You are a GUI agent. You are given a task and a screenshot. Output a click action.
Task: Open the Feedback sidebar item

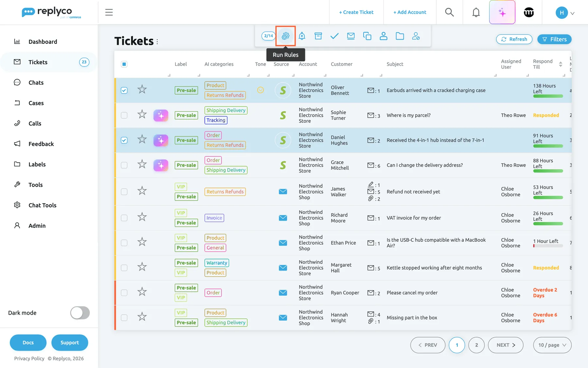tap(41, 144)
